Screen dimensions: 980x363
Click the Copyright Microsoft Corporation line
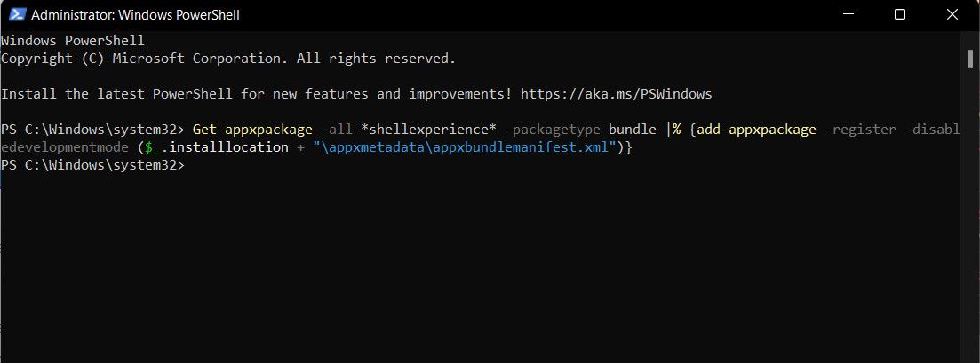point(228,59)
